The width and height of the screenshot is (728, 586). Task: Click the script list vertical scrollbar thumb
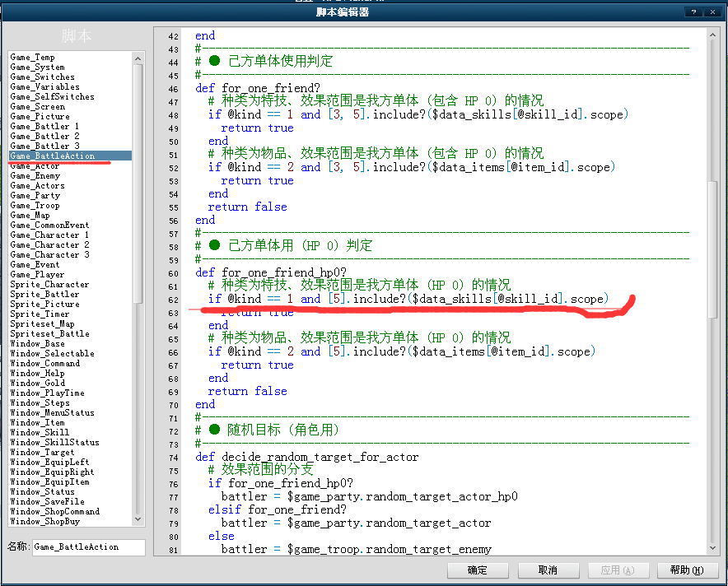(x=138, y=184)
